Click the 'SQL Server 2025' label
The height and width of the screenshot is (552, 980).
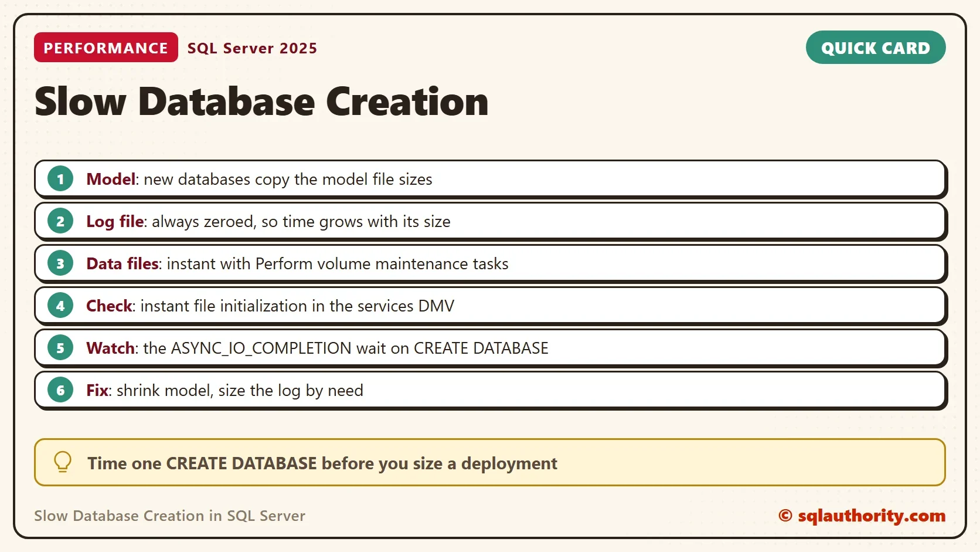pos(252,48)
